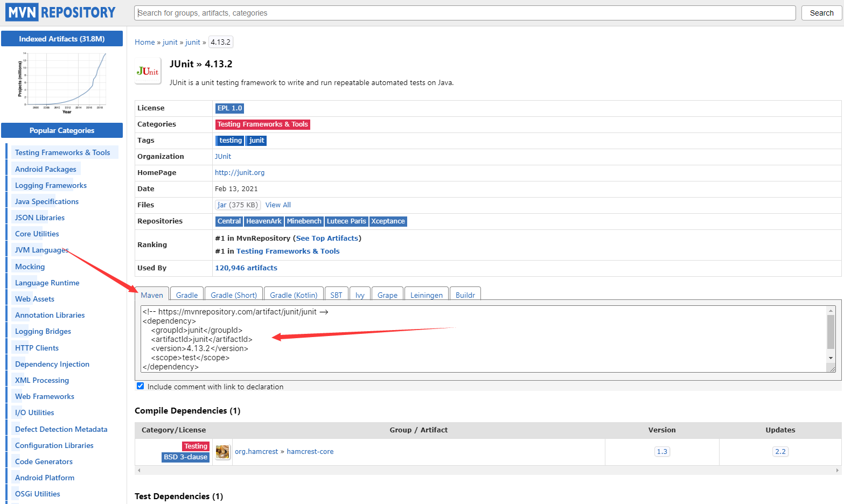Click the BSD 3-clause license badge

pyautogui.click(x=185, y=457)
